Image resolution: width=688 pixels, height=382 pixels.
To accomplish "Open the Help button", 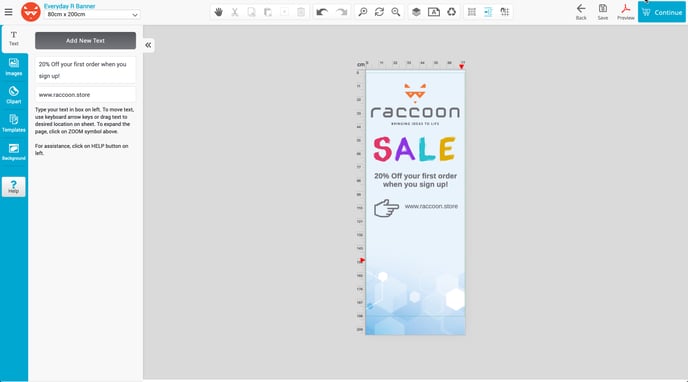I will coord(14,187).
